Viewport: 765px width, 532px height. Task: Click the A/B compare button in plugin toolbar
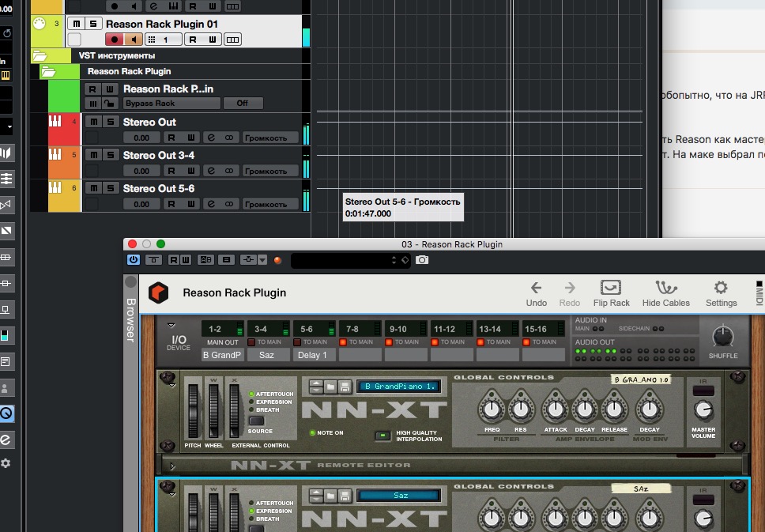pyautogui.click(x=205, y=259)
